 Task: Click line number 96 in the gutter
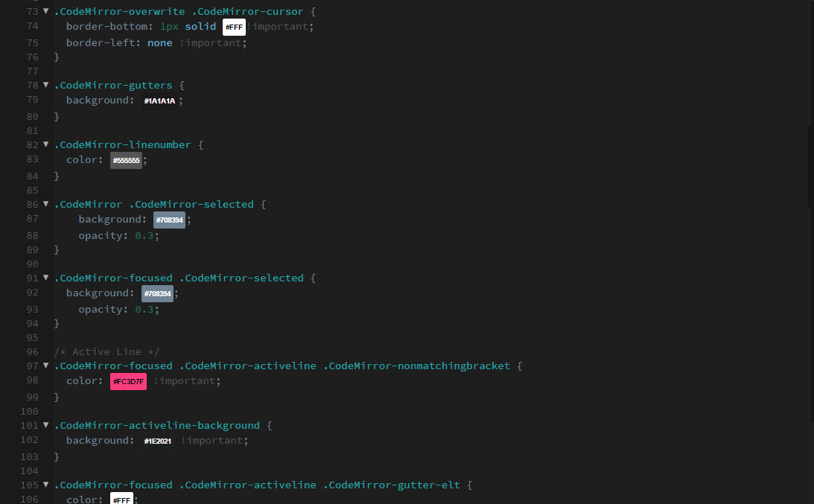[32, 352]
